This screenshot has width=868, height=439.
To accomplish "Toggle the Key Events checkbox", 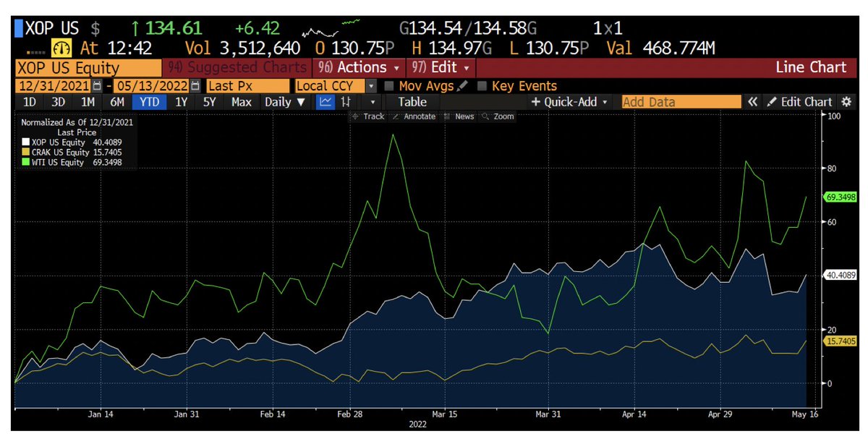I will 482,86.
